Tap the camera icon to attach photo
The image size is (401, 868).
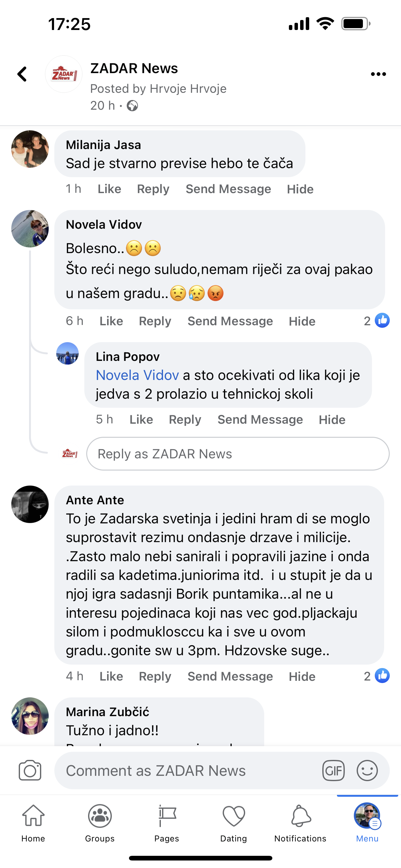[x=30, y=771]
